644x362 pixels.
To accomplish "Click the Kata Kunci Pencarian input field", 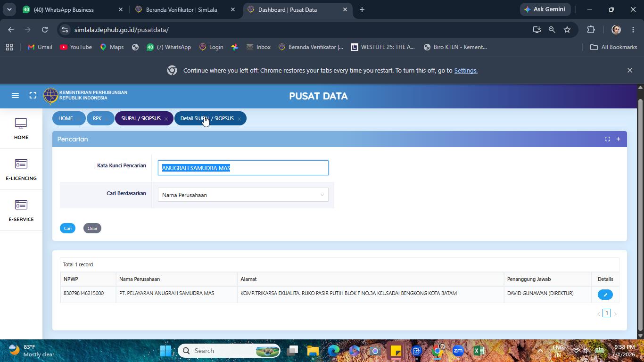I will click(x=243, y=168).
